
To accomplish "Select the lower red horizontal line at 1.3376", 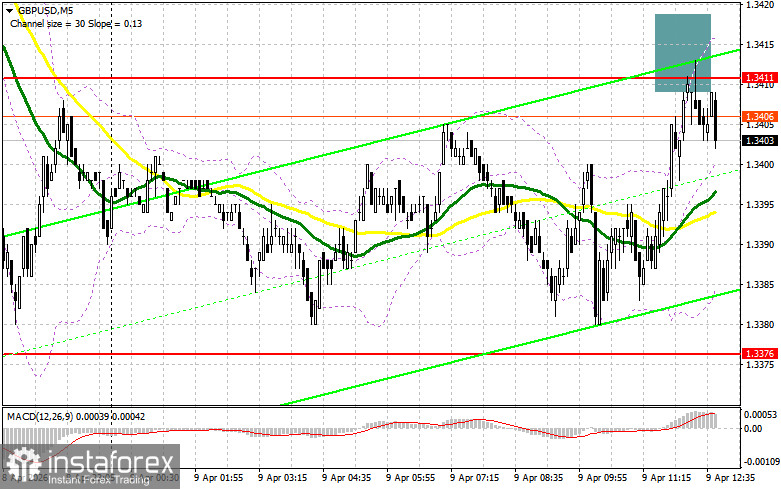I will 372,354.
